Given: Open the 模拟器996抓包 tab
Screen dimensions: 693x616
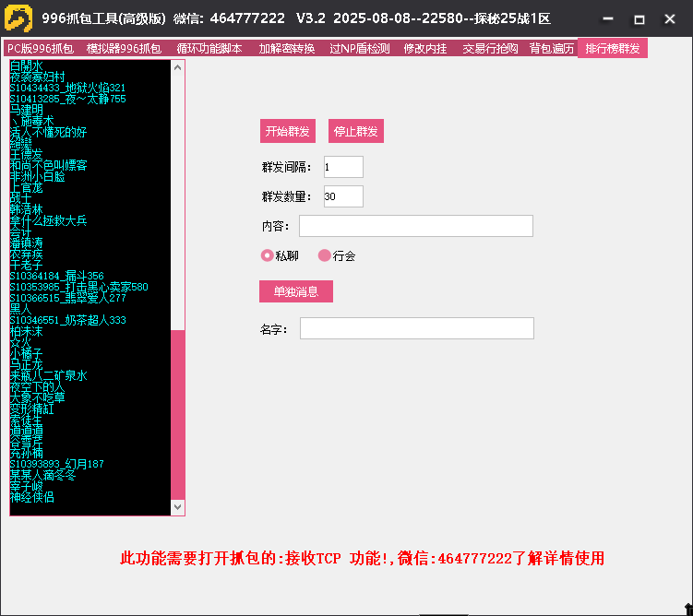Looking at the screenshot, I should tap(124, 49).
